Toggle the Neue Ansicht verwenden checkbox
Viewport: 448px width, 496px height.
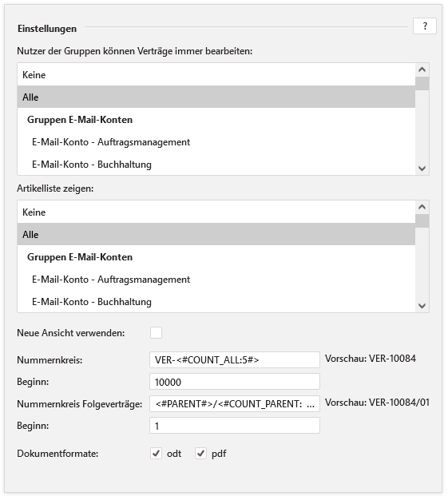(156, 333)
